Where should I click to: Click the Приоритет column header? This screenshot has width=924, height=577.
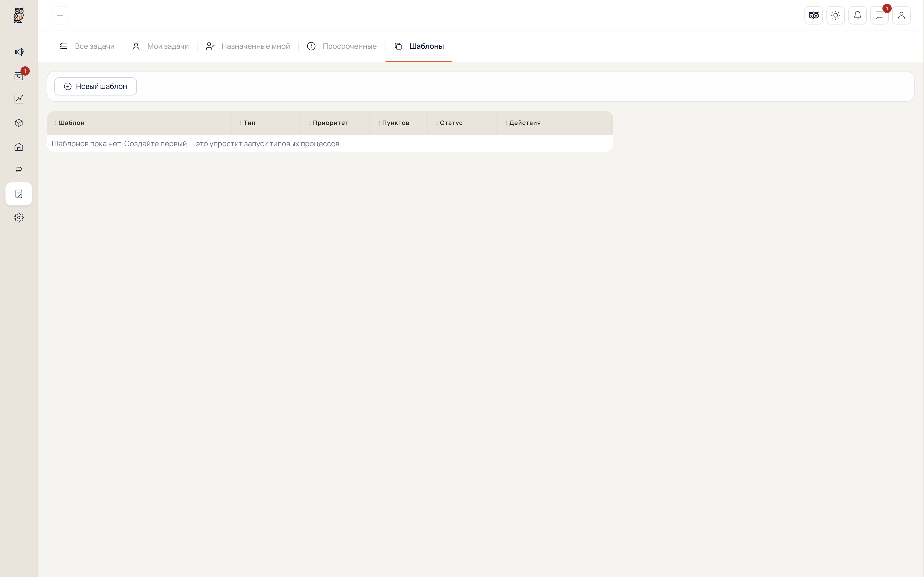331,123
